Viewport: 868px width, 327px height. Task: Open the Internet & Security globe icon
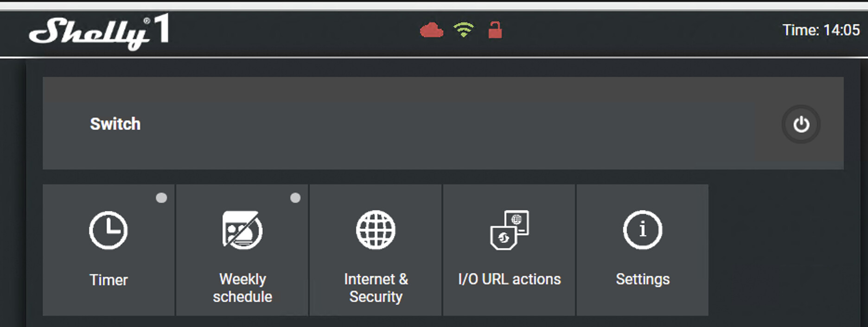[x=376, y=230]
